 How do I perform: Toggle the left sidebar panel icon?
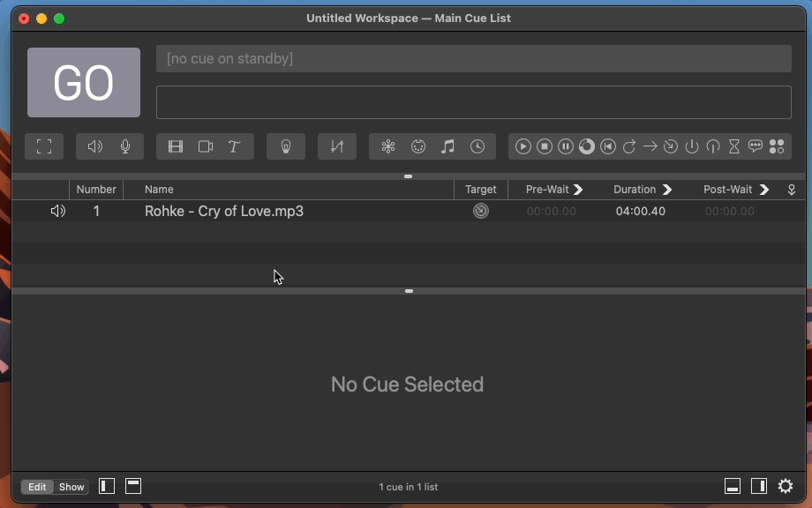(x=107, y=486)
